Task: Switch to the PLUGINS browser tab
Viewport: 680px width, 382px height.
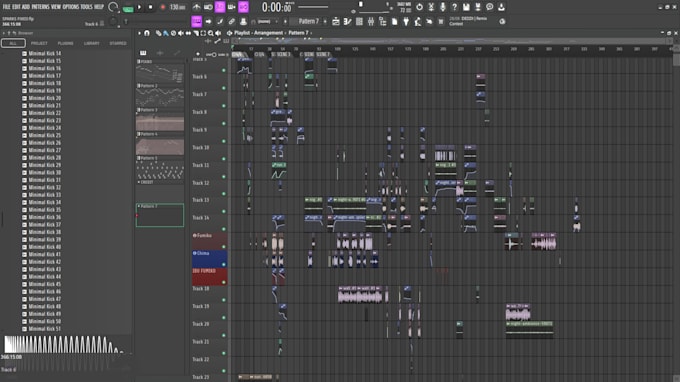Action: click(65, 43)
